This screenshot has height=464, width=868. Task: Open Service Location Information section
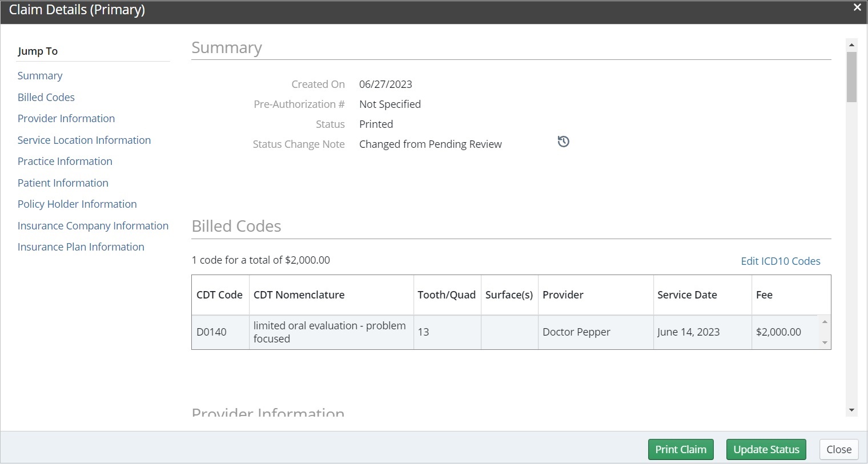[x=84, y=140]
